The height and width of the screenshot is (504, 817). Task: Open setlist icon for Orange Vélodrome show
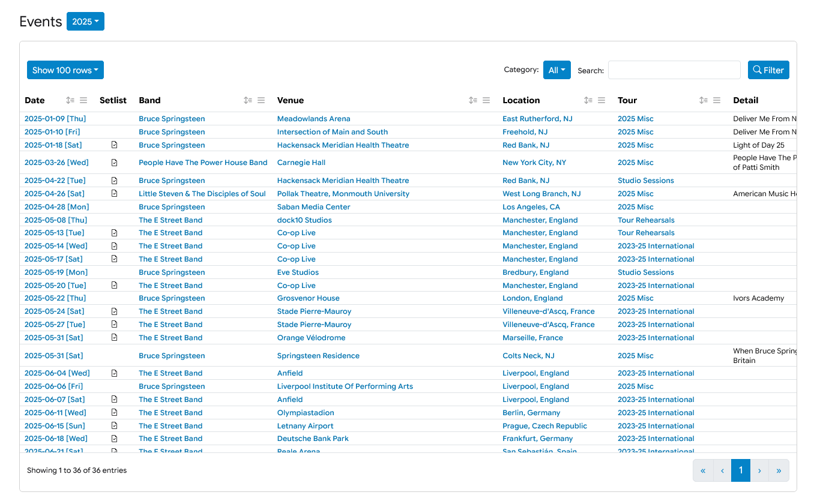click(x=114, y=338)
